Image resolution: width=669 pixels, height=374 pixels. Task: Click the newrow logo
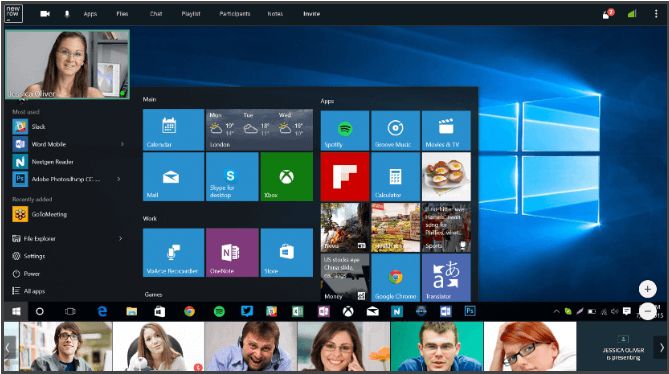13,13
